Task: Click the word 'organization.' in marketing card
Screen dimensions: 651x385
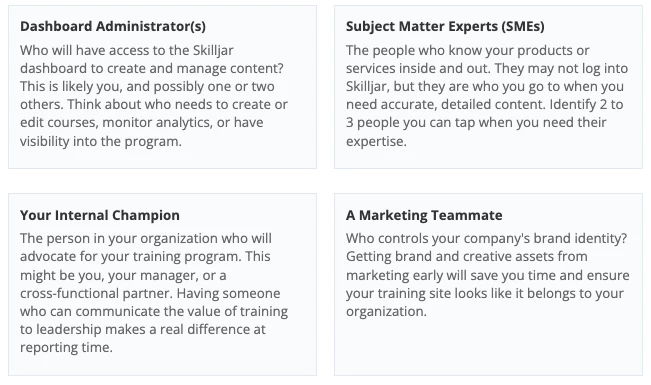Action: tap(386, 311)
